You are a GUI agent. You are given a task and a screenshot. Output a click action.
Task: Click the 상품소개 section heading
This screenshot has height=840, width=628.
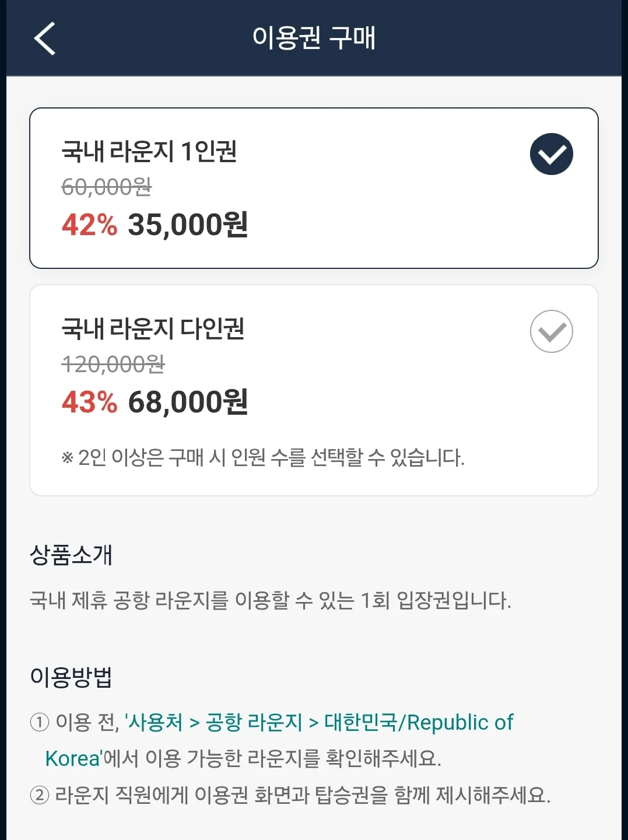point(71,555)
